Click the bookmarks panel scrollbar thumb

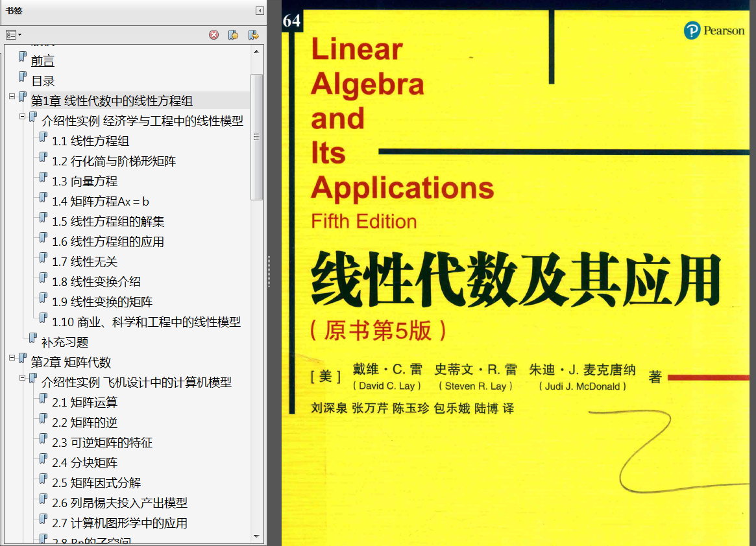(256, 137)
